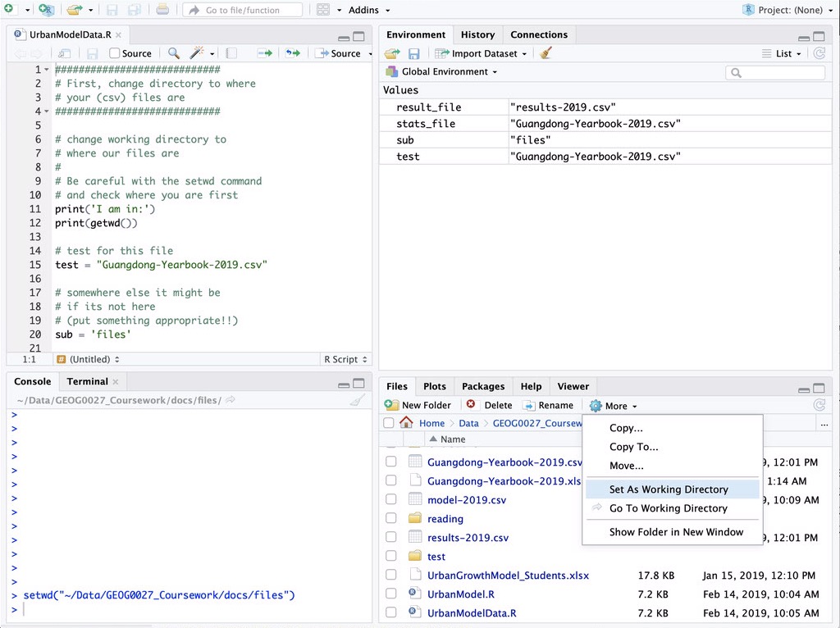
Task: Click the find/replace magnifier icon
Action: (x=174, y=53)
